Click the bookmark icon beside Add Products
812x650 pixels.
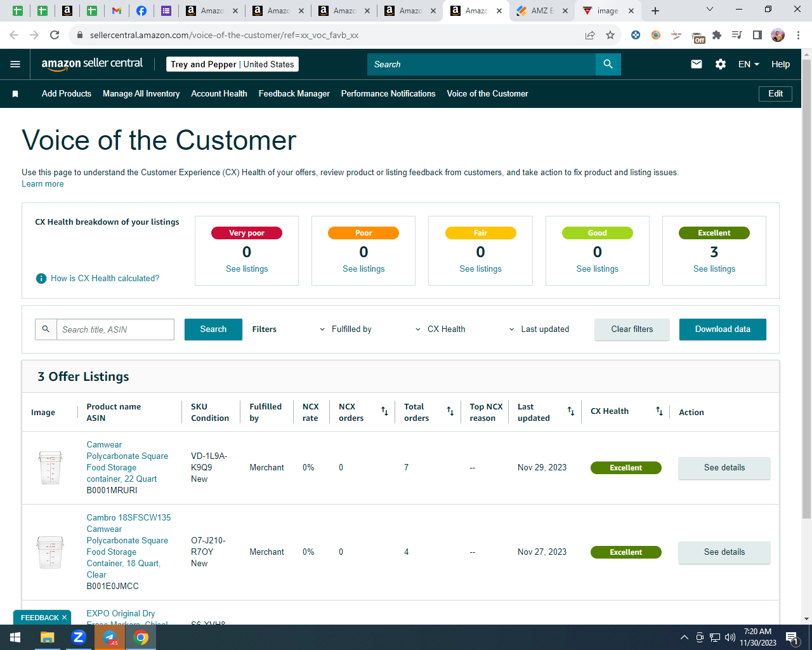(x=15, y=94)
